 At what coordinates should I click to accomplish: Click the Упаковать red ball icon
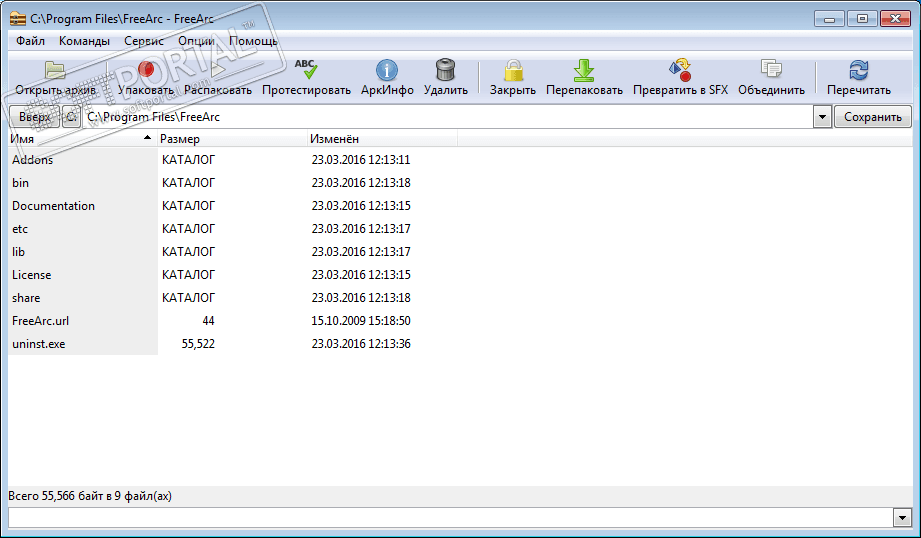pos(146,70)
